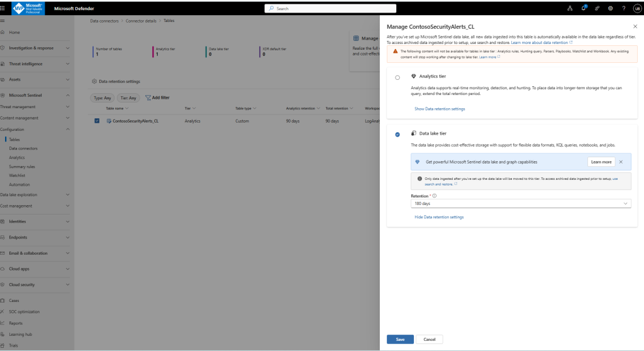Click the Learn more button
The height and width of the screenshot is (351, 644).
[601, 162]
